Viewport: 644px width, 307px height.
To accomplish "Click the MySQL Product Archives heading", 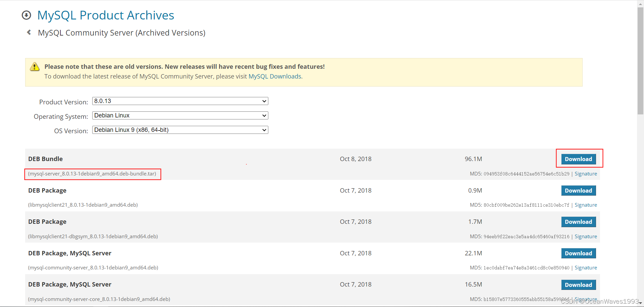I will tap(106, 15).
